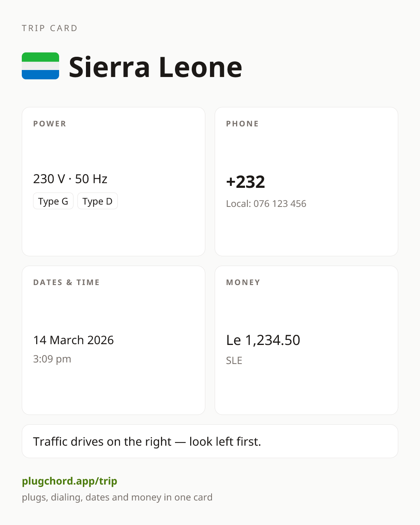Click the green stripe of the flag

click(40, 57)
